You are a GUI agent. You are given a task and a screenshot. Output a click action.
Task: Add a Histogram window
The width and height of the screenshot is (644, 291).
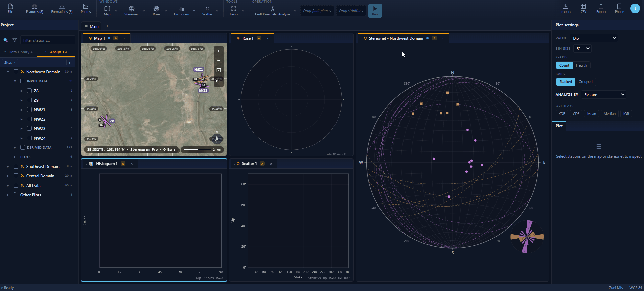tap(181, 11)
